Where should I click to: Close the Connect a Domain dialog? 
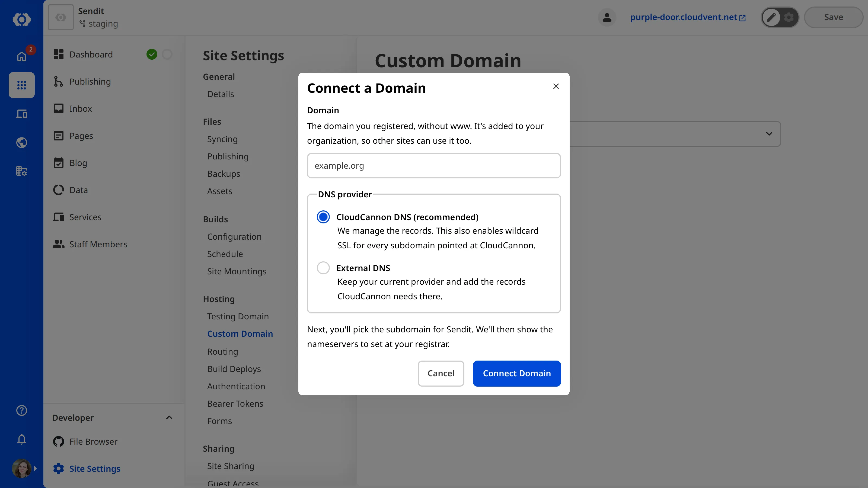(x=556, y=86)
